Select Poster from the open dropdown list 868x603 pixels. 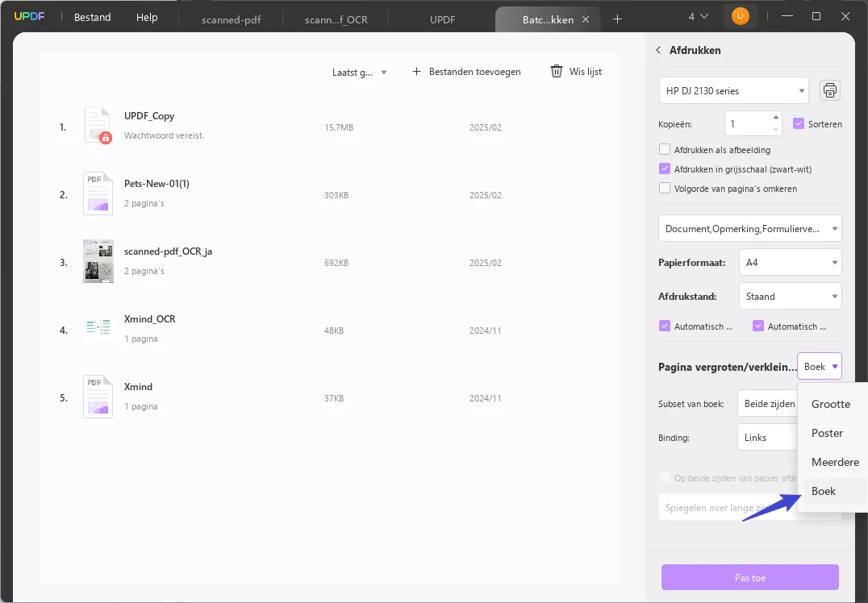pyautogui.click(x=828, y=433)
